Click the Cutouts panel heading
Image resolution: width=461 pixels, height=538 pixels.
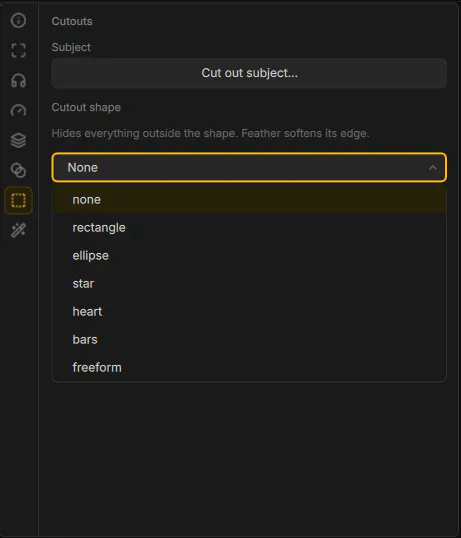coord(72,21)
